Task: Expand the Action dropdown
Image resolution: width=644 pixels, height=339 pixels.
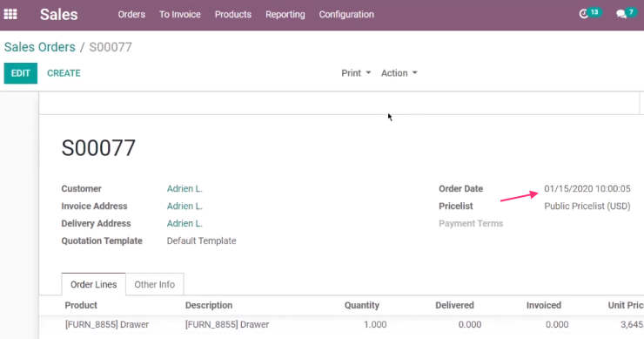Action: pyautogui.click(x=399, y=73)
